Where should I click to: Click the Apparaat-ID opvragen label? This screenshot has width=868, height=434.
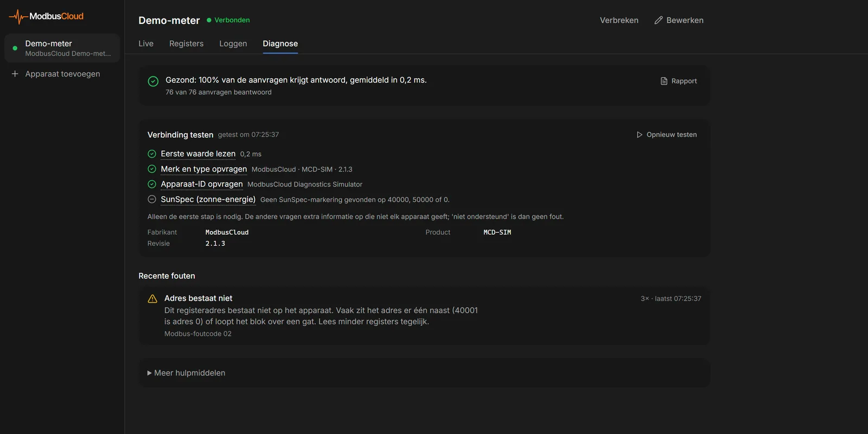(x=202, y=184)
